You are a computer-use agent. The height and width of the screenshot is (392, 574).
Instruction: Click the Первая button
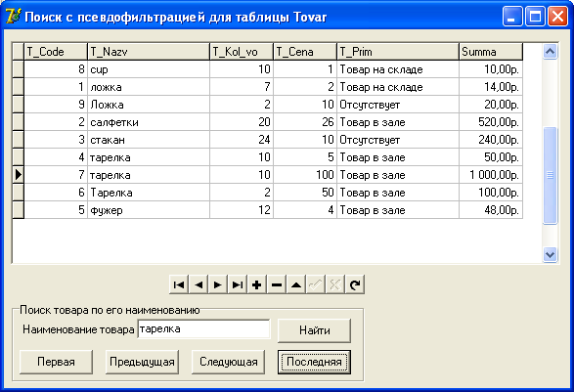tap(56, 362)
